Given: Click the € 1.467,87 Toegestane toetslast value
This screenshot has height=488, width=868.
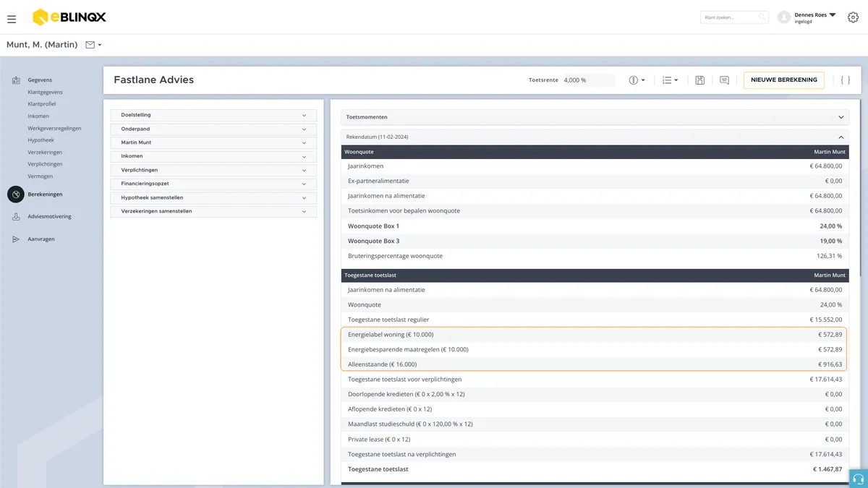Looking at the screenshot, I should (x=827, y=469).
